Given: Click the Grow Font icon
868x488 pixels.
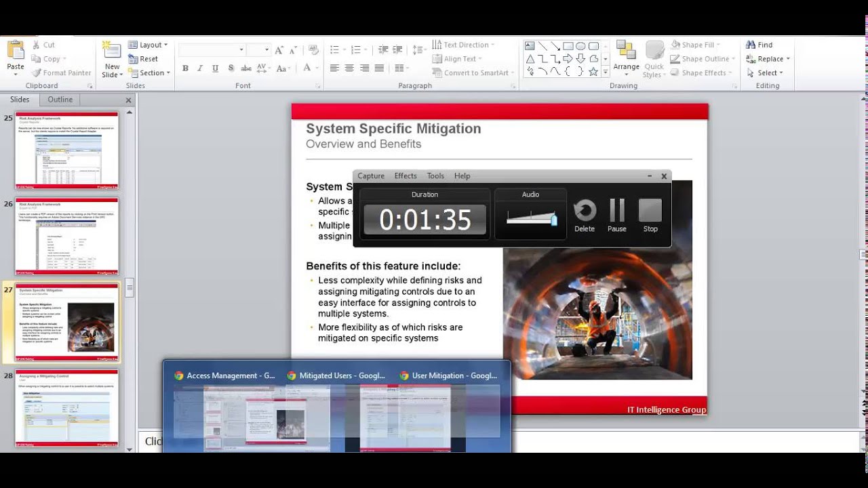Looking at the screenshot, I should (279, 50).
